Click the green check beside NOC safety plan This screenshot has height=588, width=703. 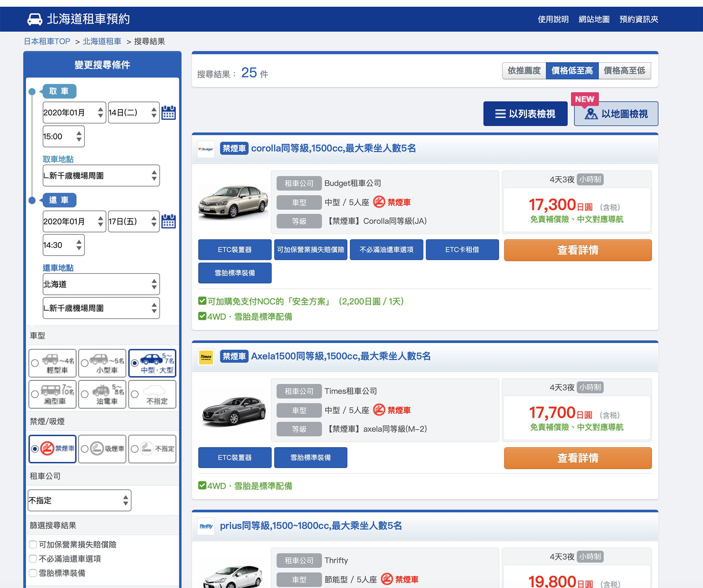pyautogui.click(x=202, y=301)
